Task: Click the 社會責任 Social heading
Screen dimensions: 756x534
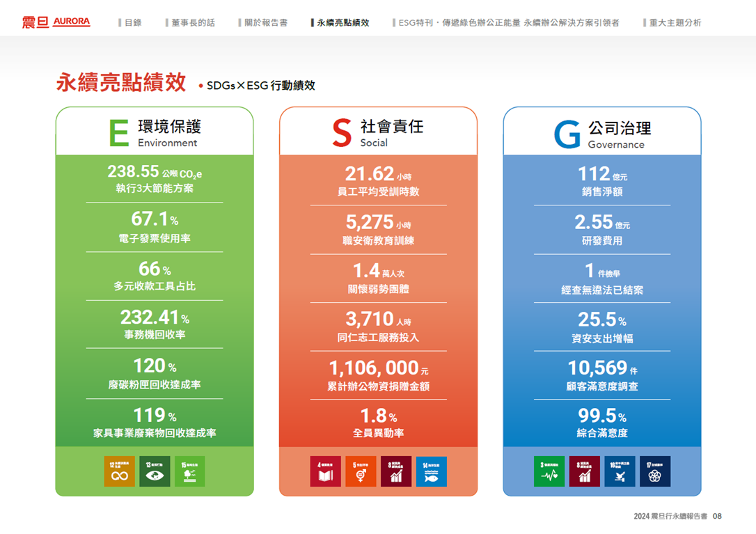Action: coord(392,133)
